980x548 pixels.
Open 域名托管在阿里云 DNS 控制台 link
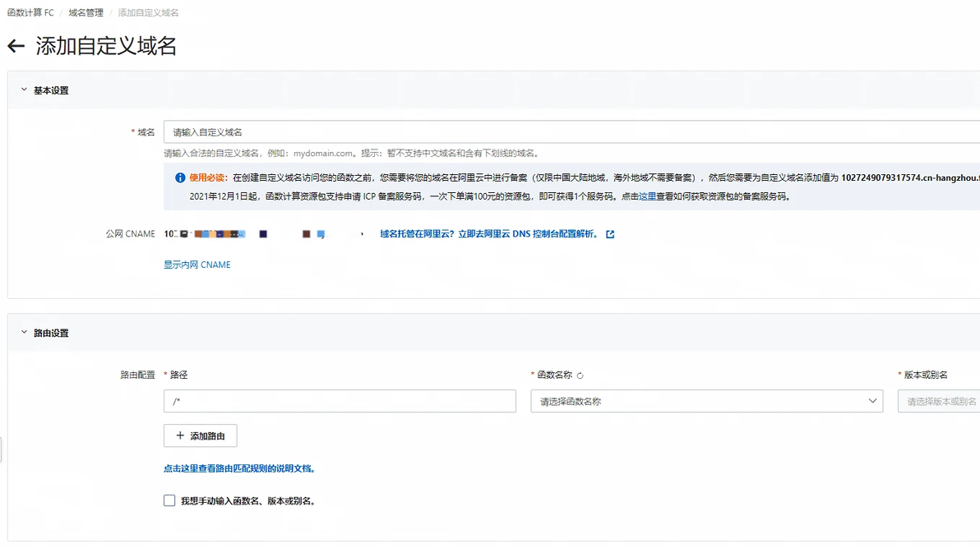click(x=488, y=234)
